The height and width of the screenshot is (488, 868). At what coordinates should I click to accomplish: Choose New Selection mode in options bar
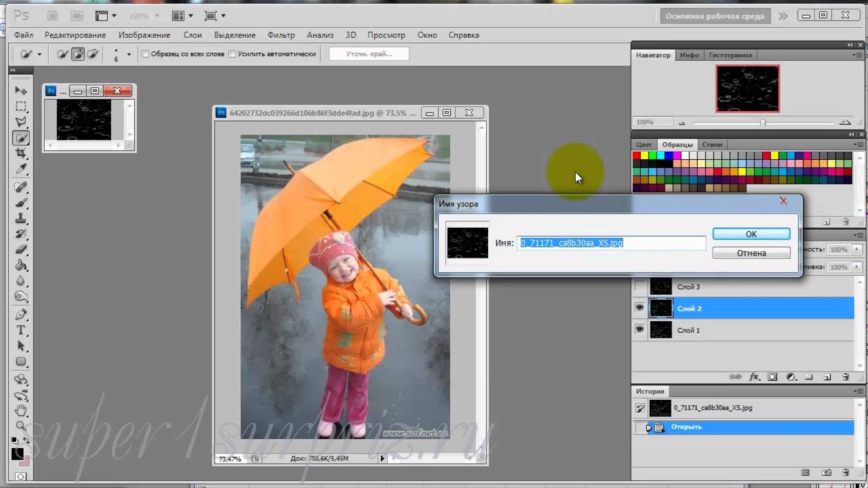tap(62, 54)
